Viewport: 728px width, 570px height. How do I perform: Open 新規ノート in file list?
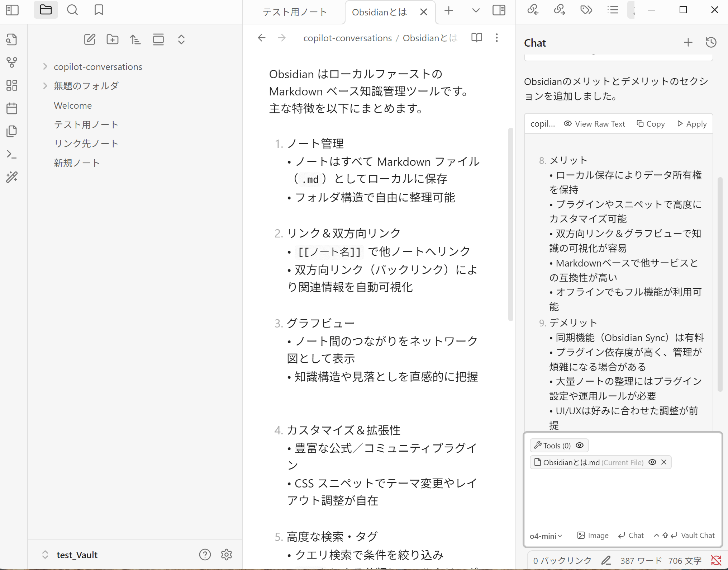click(x=77, y=163)
